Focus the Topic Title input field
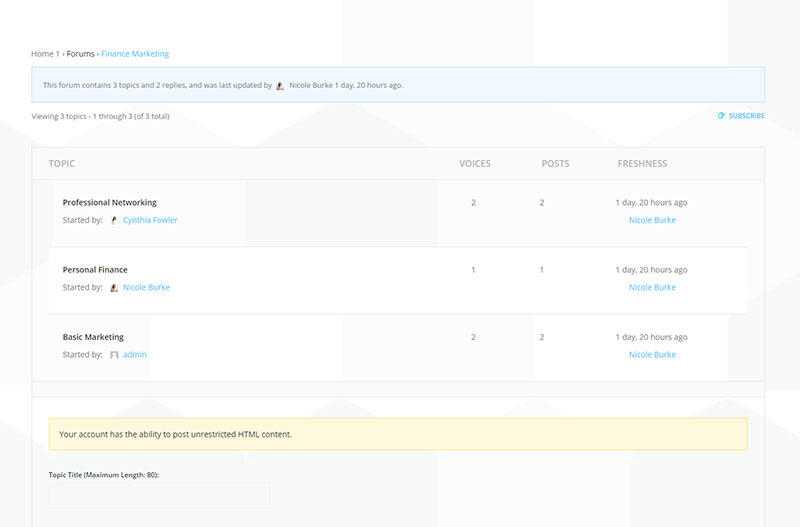800x527 pixels. click(159, 494)
